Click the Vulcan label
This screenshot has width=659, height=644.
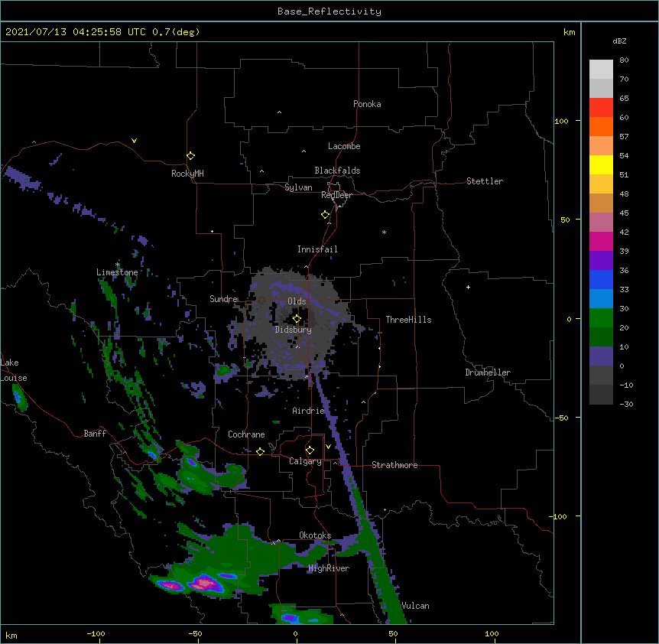[415, 606]
